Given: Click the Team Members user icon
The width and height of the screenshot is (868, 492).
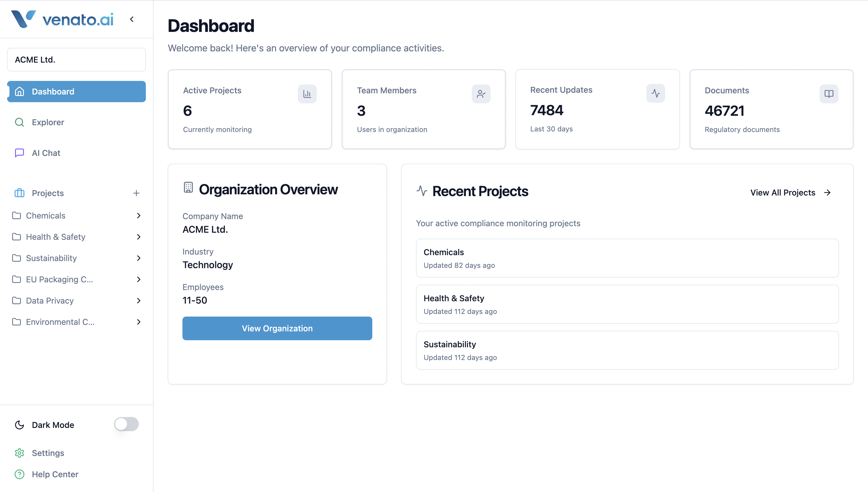Looking at the screenshot, I should pyautogui.click(x=481, y=94).
